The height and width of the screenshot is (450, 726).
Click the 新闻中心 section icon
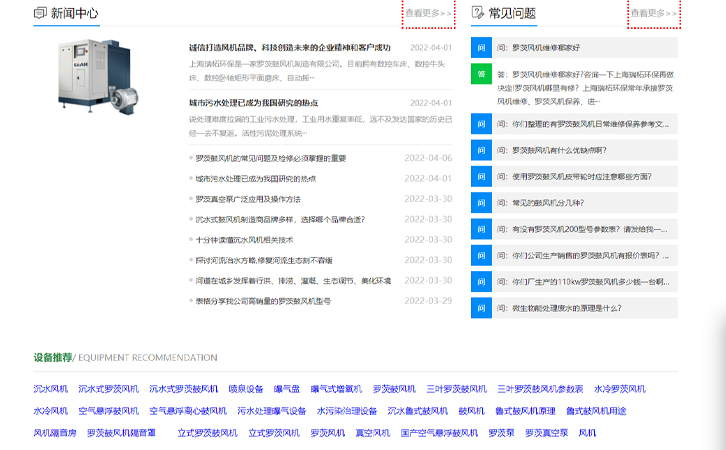[40, 13]
